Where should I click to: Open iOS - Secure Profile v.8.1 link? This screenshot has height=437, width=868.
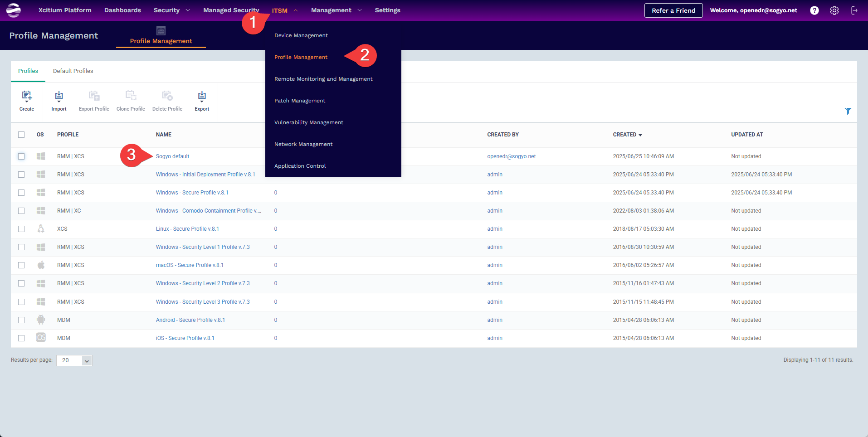click(185, 338)
